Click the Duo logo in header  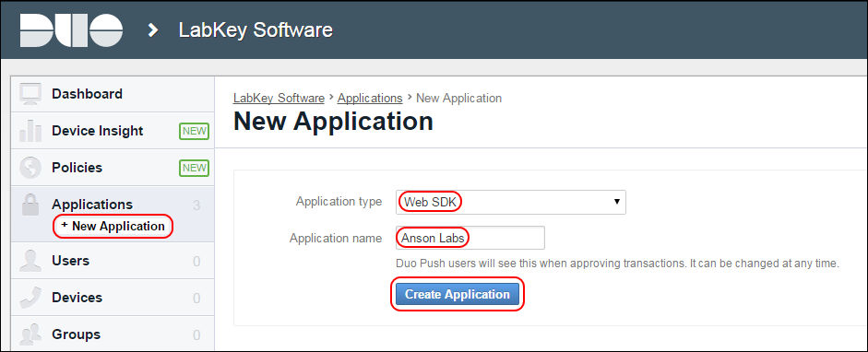pos(71,30)
